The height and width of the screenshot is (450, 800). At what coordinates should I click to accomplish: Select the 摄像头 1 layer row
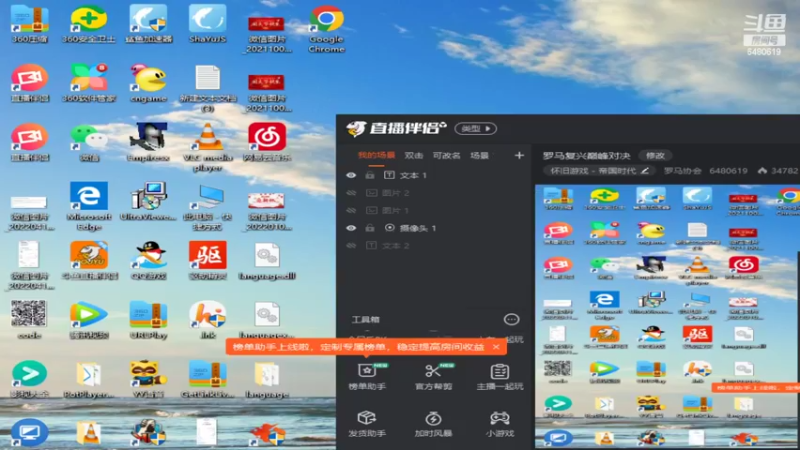point(434,228)
